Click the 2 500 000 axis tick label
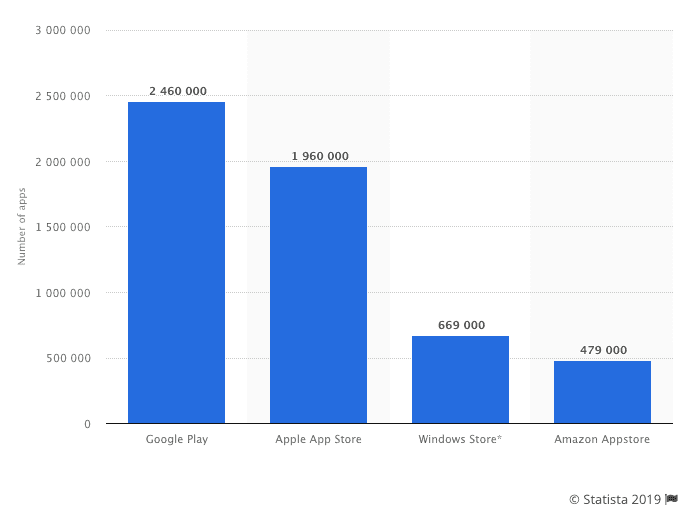 (63, 96)
